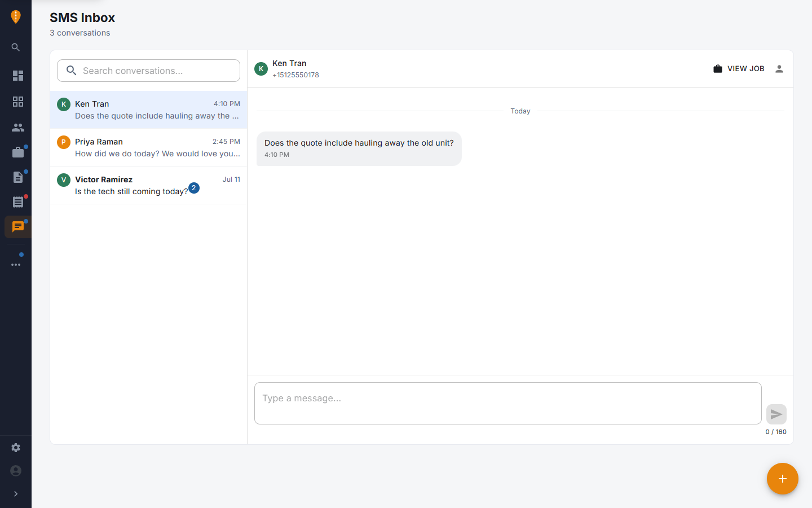Open the settings gear in sidebar

pos(16,448)
